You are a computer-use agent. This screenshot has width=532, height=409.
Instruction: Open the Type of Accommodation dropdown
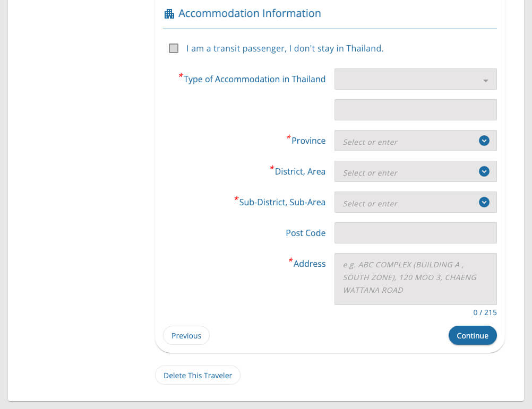click(415, 79)
